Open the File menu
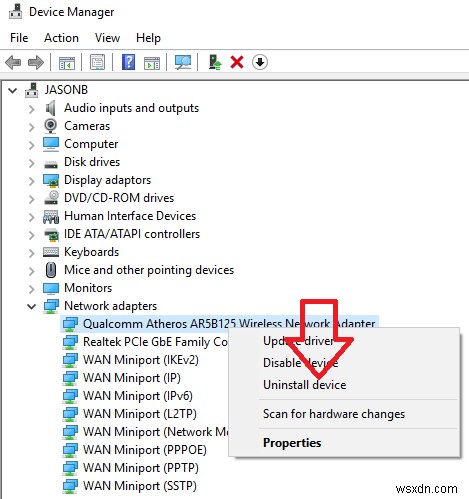This screenshot has width=469, height=499. [19, 38]
